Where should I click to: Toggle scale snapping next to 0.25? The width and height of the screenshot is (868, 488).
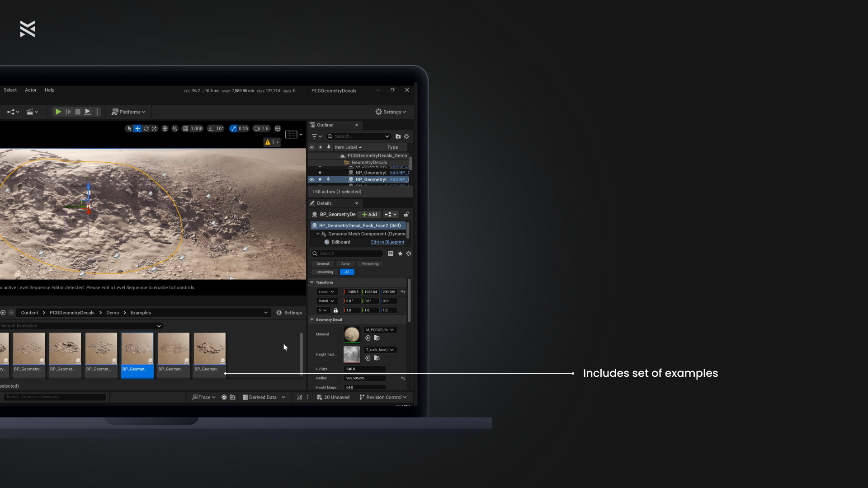click(x=233, y=129)
